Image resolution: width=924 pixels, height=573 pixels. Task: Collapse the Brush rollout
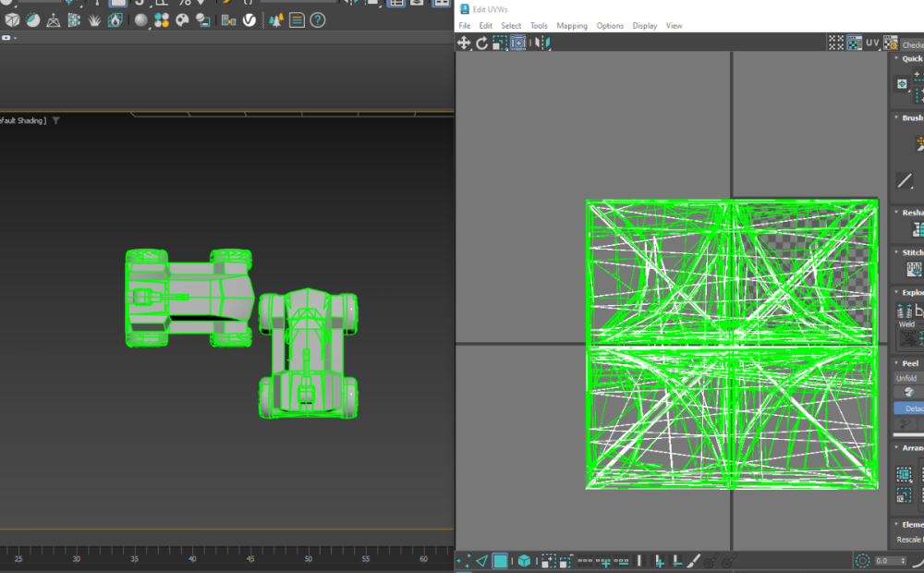point(909,117)
